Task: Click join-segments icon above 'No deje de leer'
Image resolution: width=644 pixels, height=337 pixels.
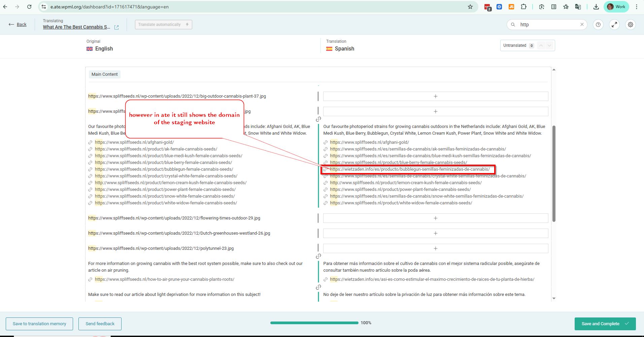Action: (318, 287)
